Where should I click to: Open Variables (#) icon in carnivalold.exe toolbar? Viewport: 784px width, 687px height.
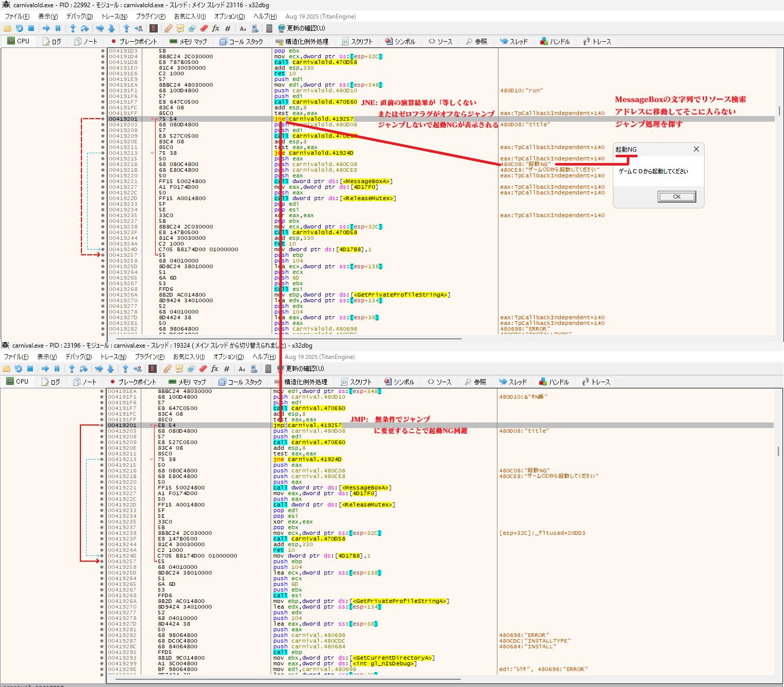228,28
